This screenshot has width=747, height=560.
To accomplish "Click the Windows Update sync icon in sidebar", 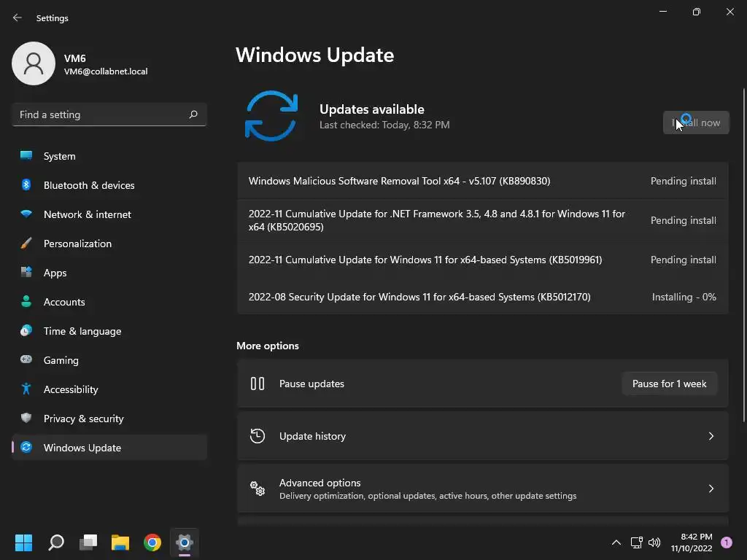I will coord(26,447).
